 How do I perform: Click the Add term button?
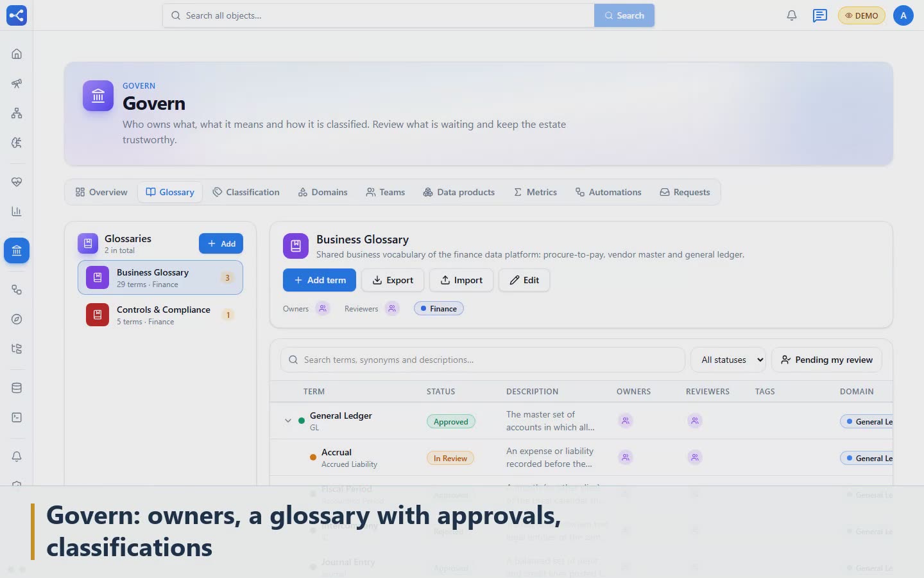[320, 280]
